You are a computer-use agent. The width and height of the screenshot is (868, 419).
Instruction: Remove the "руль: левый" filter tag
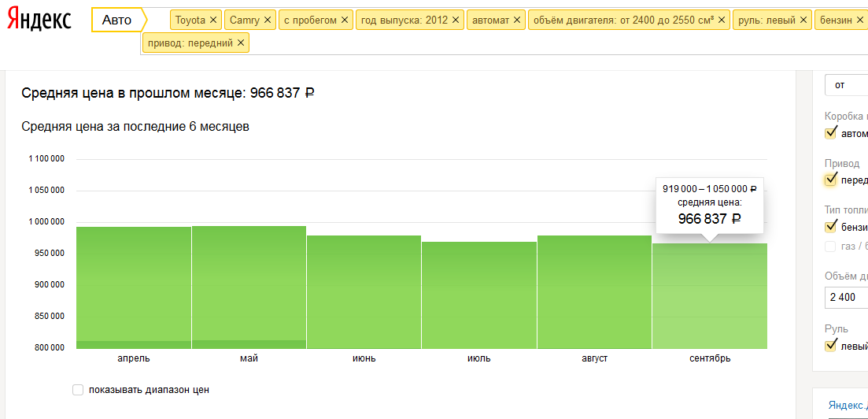pyautogui.click(x=803, y=20)
